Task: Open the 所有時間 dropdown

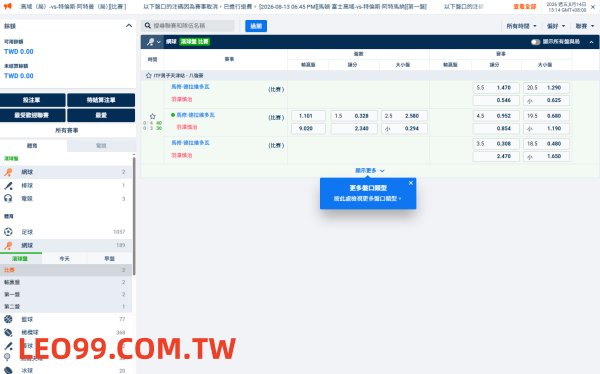Action: click(521, 26)
